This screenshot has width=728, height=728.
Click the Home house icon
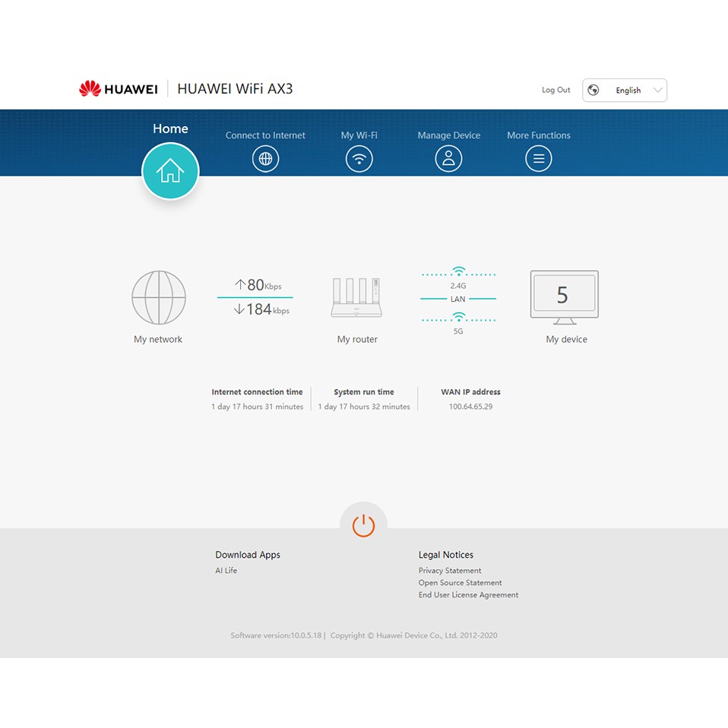170,171
